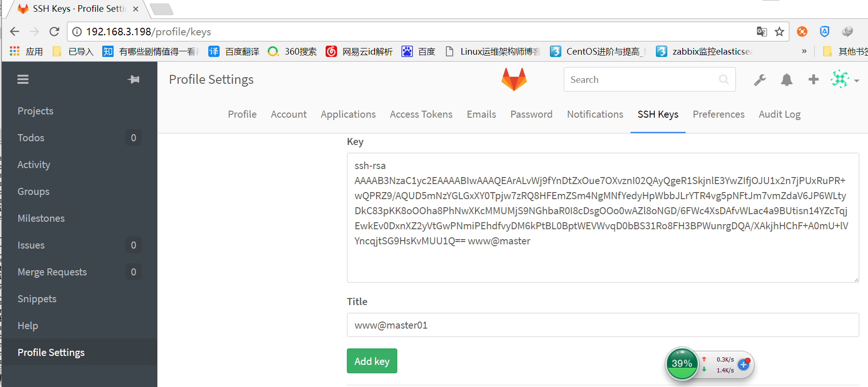Screen dimensions: 868x387
Task: Switch to the Profile tab
Action: click(x=242, y=114)
